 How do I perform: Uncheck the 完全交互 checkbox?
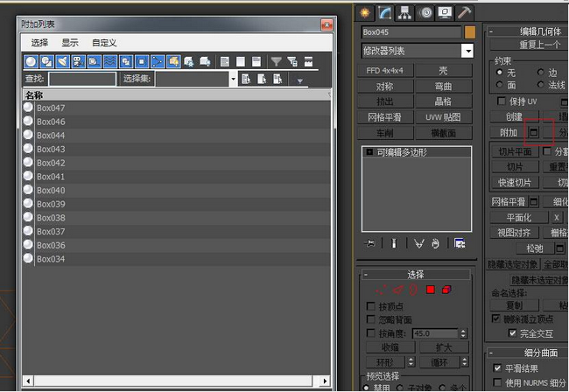tap(512, 332)
